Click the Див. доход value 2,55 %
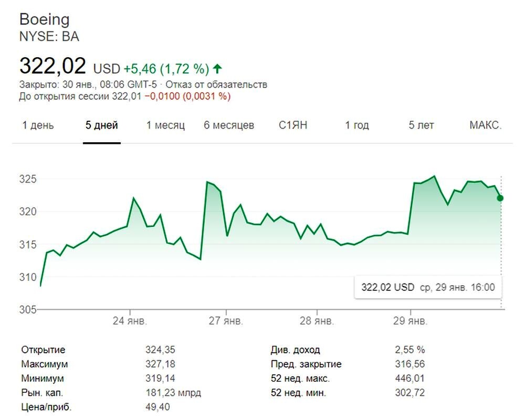Screen dimensions: 525x420 click(410, 350)
